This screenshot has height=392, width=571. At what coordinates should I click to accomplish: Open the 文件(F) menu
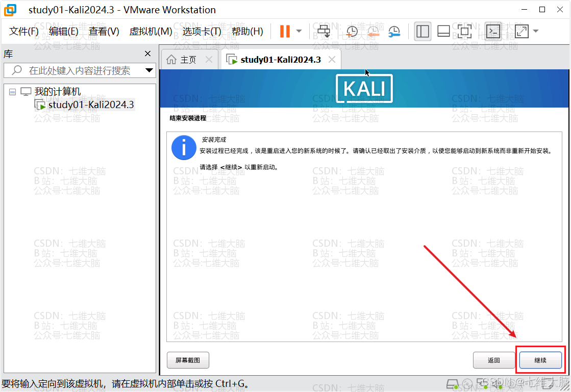23,32
